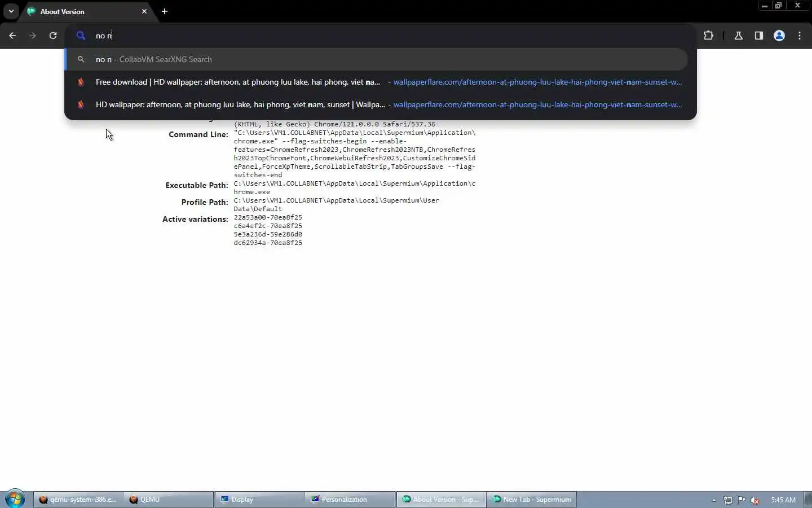Open the profile avatar menu
This screenshot has width=812, height=508.
click(x=779, y=36)
